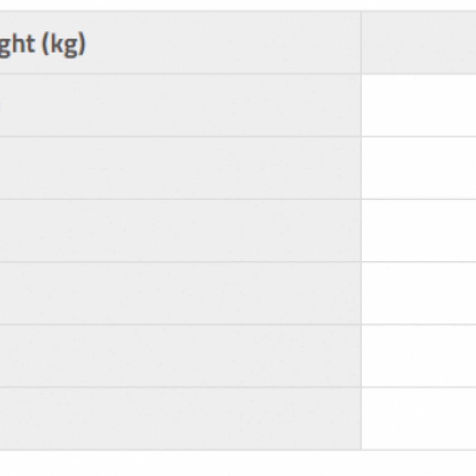
Task: Click the third white body cell in the right column
Action: pos(418,230)
